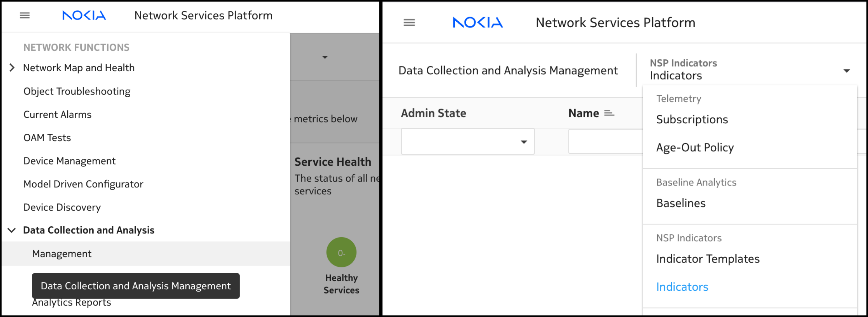Viewport: 868px width, 317px height.
Task: Open Management under Data Collection
Action: (x=62, y=254)
